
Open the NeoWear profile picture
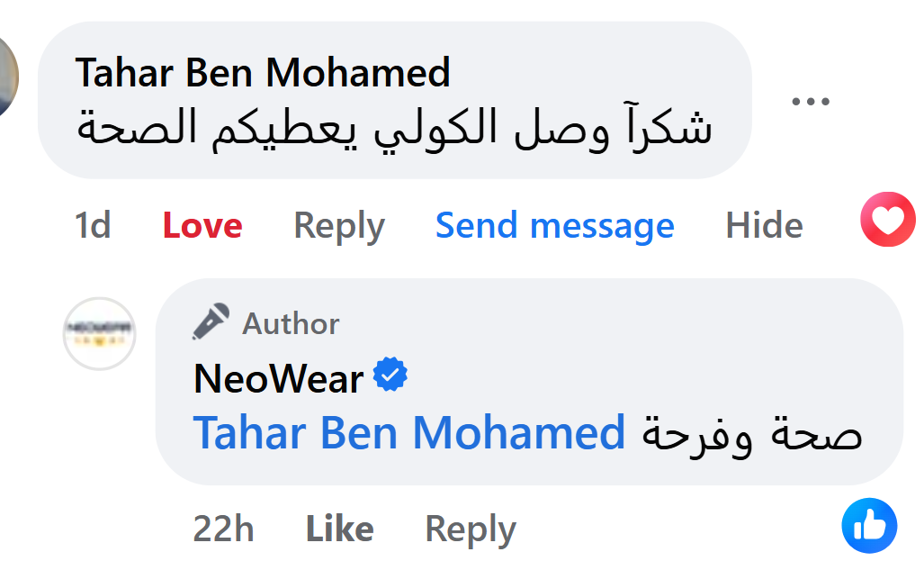(x=99, y=333)
